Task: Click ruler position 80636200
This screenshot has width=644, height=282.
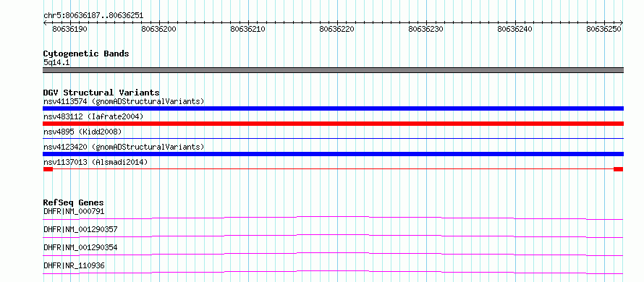Action: (x=159, y=29)
